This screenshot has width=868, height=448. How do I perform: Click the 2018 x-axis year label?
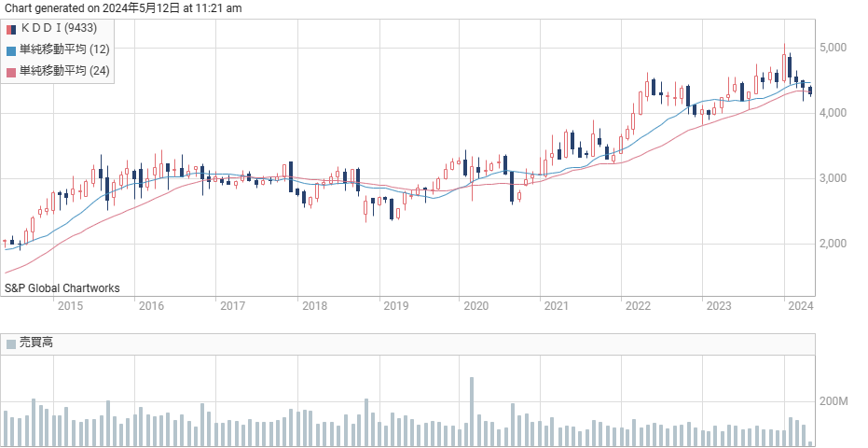[314, 306]
